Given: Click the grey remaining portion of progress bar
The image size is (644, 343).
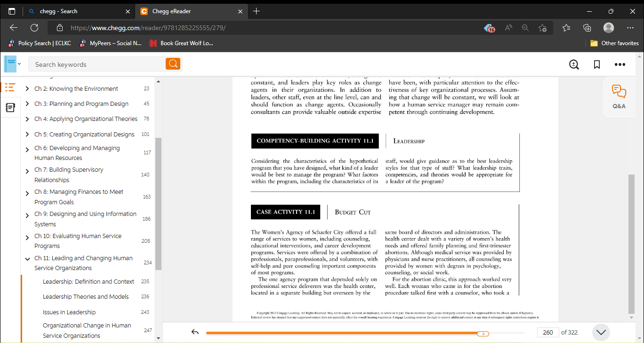Looking at the screenshot, I should pyautogui.click(x=507, y=333).
